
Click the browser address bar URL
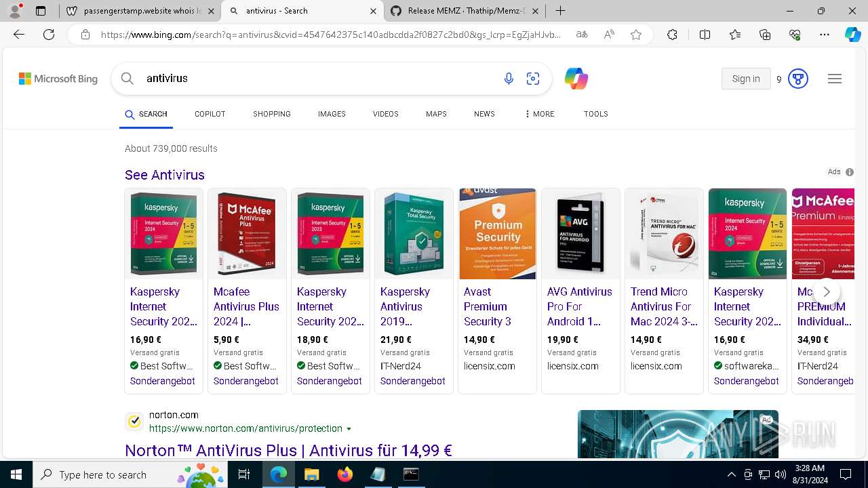click(331, 35)
